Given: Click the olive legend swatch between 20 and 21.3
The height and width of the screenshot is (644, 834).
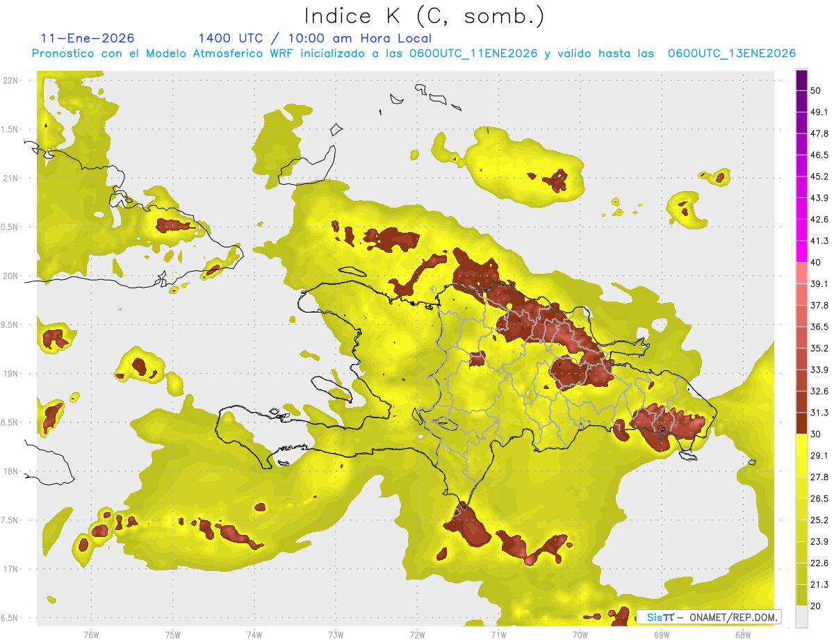Looking at the screenshot, I should pos(801,595).
